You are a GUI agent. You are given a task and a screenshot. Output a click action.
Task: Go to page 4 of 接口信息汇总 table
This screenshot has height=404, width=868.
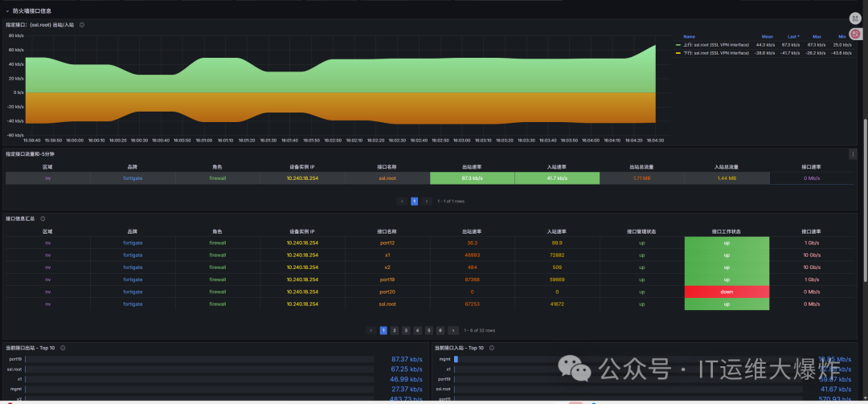[x=417, y=330]
